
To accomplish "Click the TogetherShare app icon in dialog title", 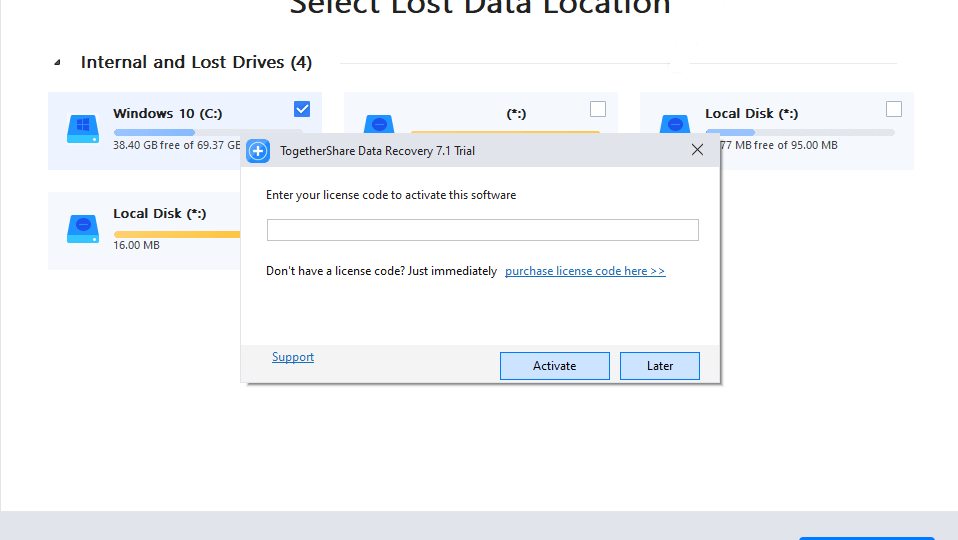I will (x=258, y=151).
